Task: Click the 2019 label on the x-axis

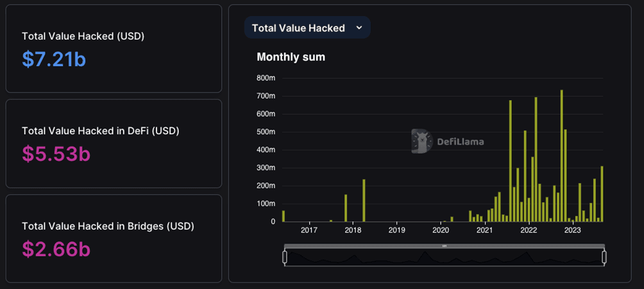Action: [x=396, y=231]
